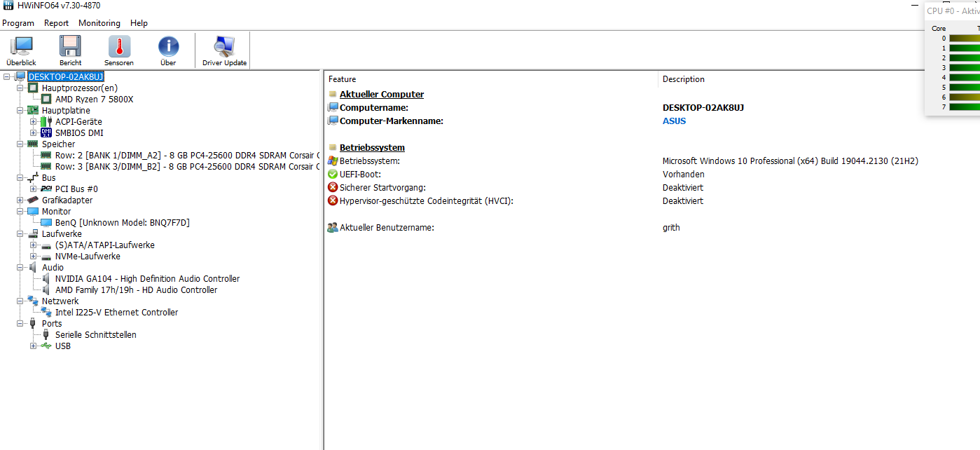Expand the Grafikadapter node
The height and width of the screenshot is (450, 980).
(x=20, y=200)
